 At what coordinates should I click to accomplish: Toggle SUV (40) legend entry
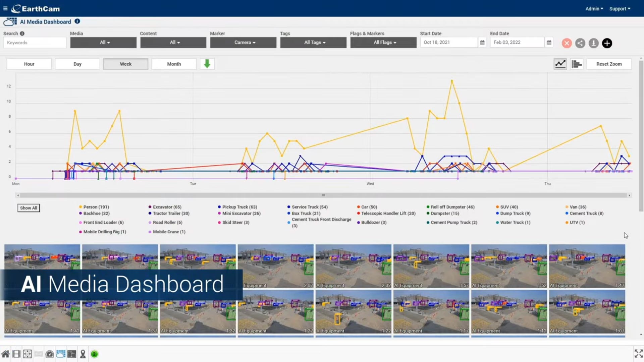507,207
